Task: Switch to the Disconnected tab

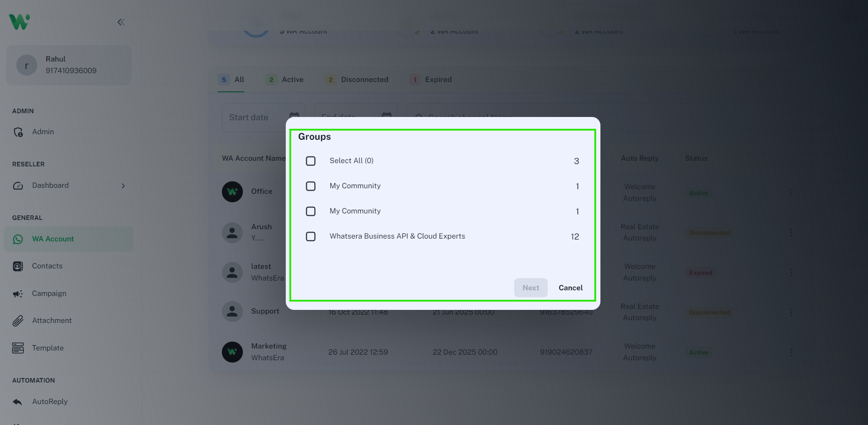Action: 364,80
